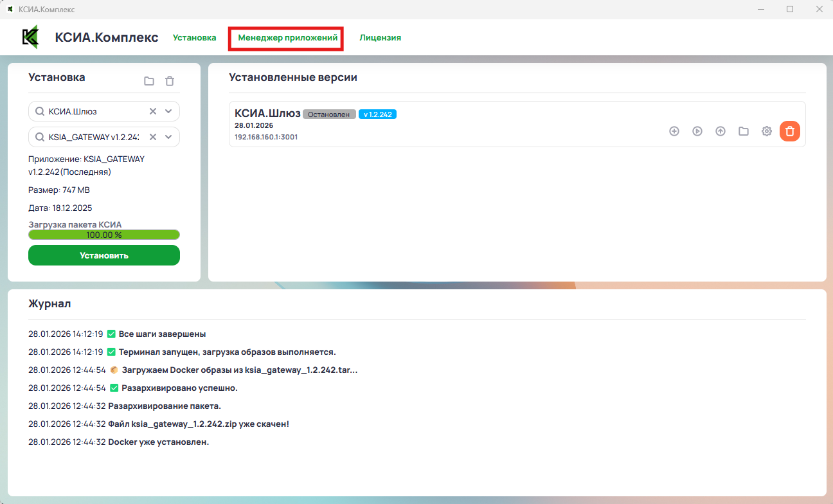Click the blue v 1.2.242 version badge
Screen dimensions: 833x504
click(x=377, y=114)
